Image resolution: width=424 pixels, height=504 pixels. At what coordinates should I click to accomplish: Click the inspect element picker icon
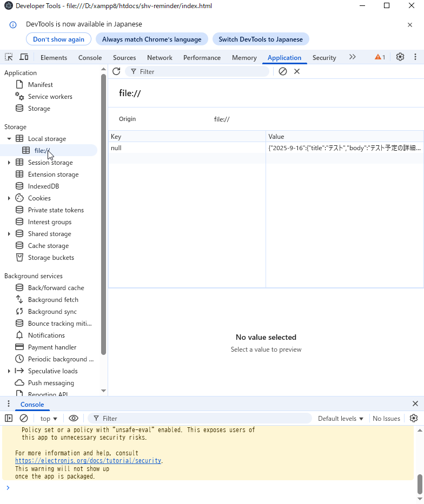[x=9, y=57]
